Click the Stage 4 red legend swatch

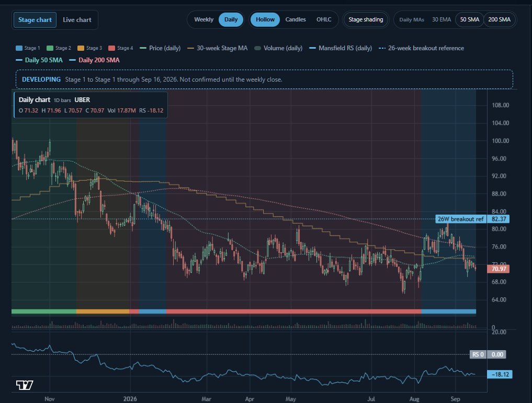tap(111, 48)
